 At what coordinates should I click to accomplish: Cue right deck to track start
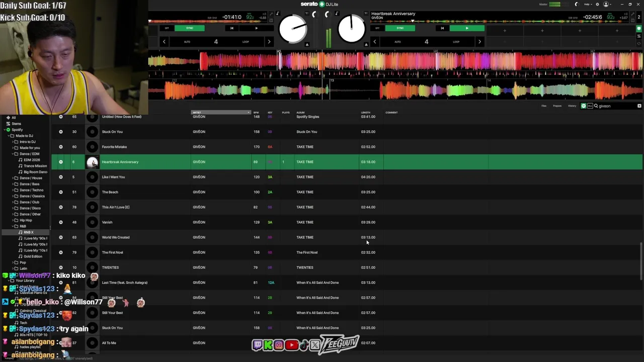point(442,28)
